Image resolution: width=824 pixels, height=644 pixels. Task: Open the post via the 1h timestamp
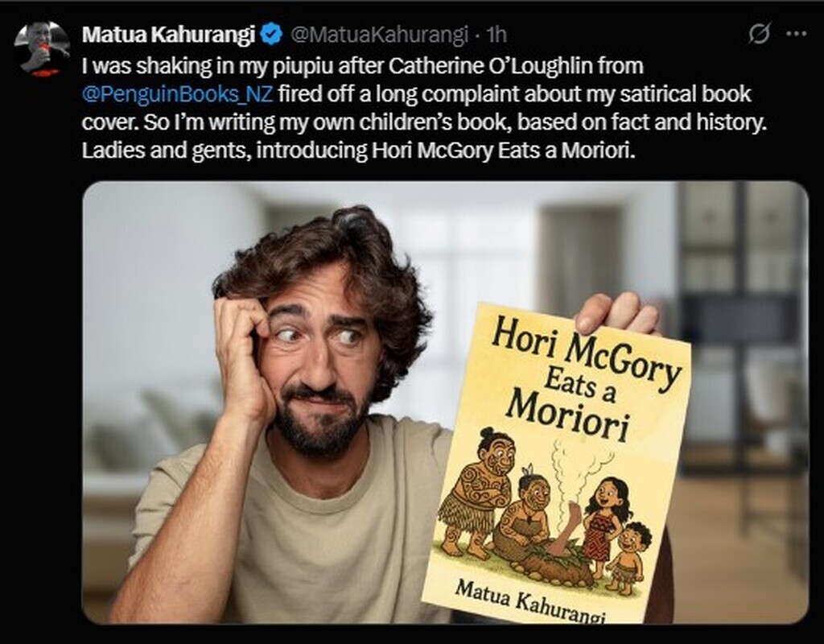point(496,35)
